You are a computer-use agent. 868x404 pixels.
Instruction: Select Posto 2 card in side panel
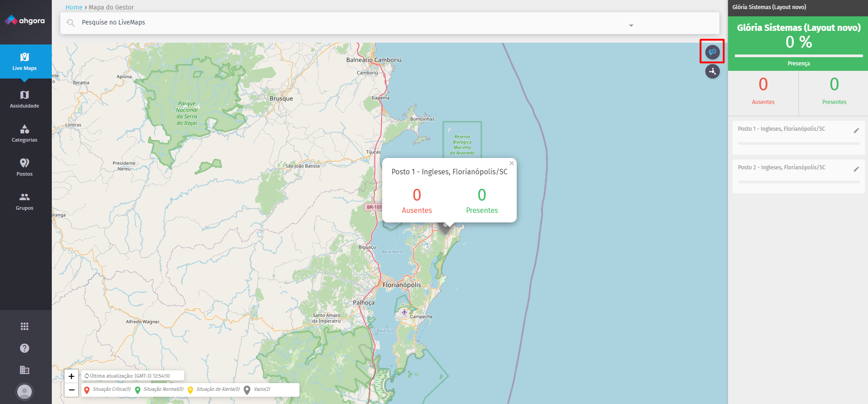[x=798, y=176]
